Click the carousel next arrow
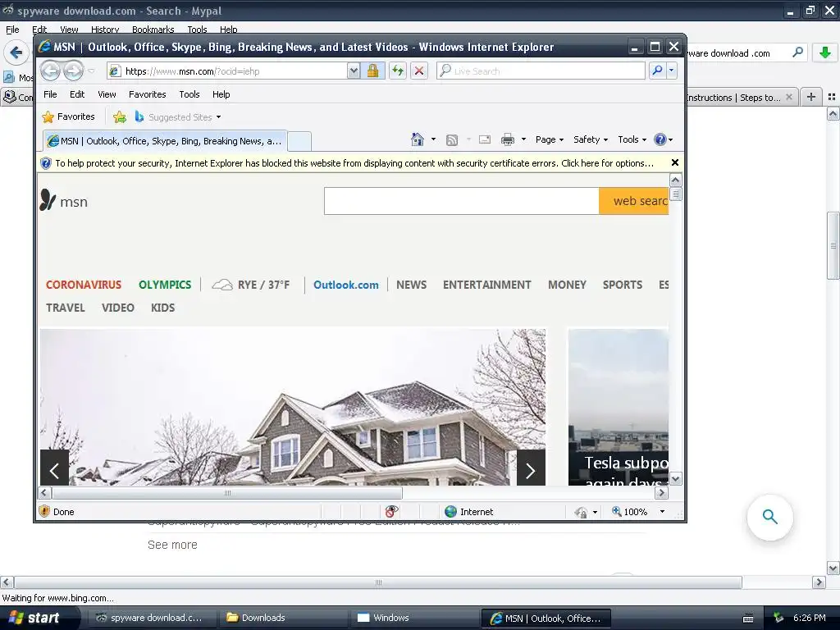This screenshot has height=630, width=840. pos(531,468)
